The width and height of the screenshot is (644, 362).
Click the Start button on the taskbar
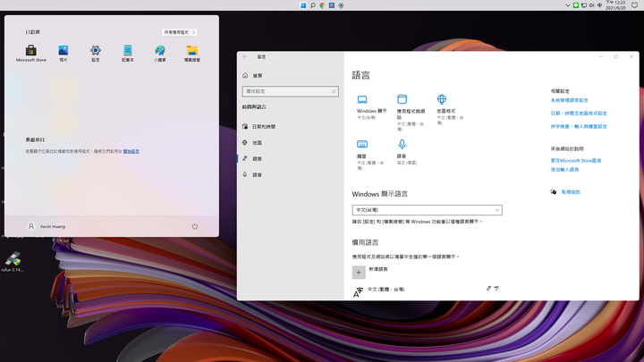pos(303,5)
